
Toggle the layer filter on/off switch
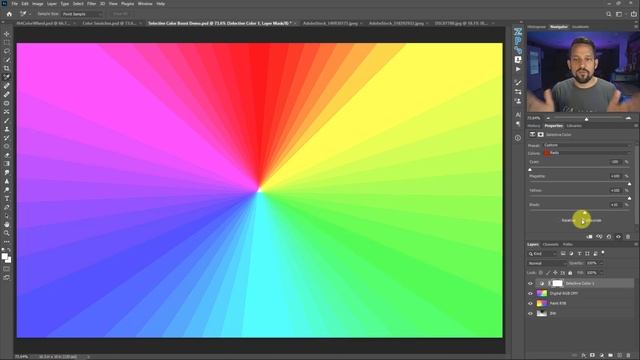pyautogui.click(x=603, y=253)
